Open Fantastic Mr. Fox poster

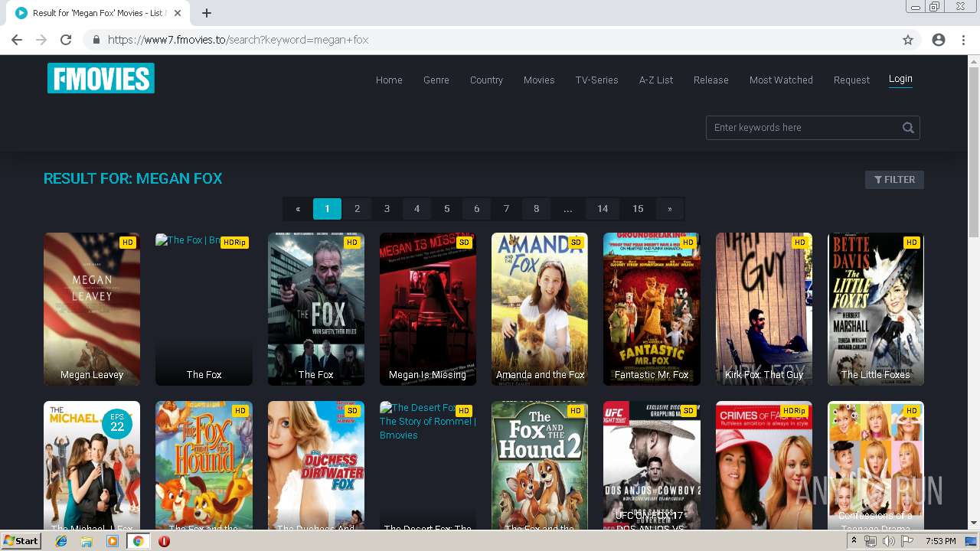[652, 309]
